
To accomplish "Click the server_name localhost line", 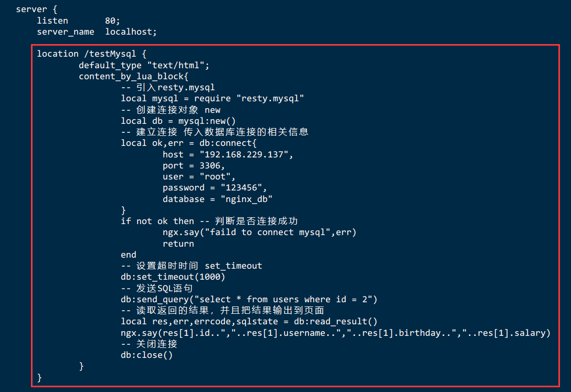I will coord(97,32).
